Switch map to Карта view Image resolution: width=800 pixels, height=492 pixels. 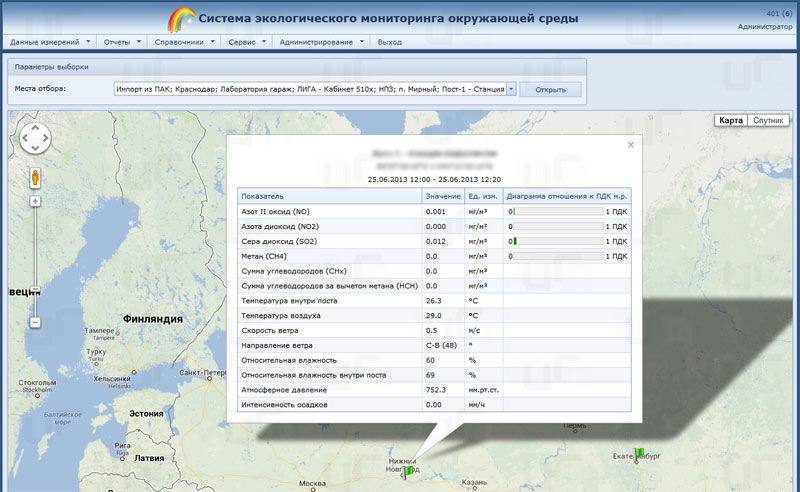tap(731, 120)
